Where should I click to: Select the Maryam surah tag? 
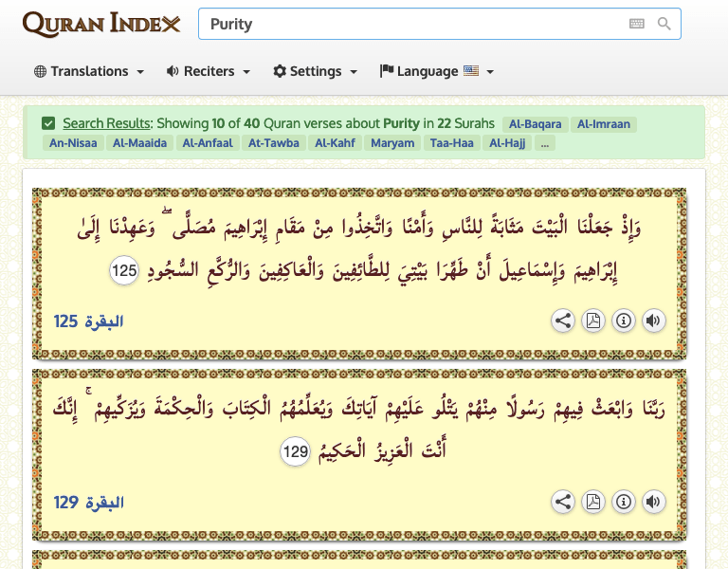coord(392,143)
